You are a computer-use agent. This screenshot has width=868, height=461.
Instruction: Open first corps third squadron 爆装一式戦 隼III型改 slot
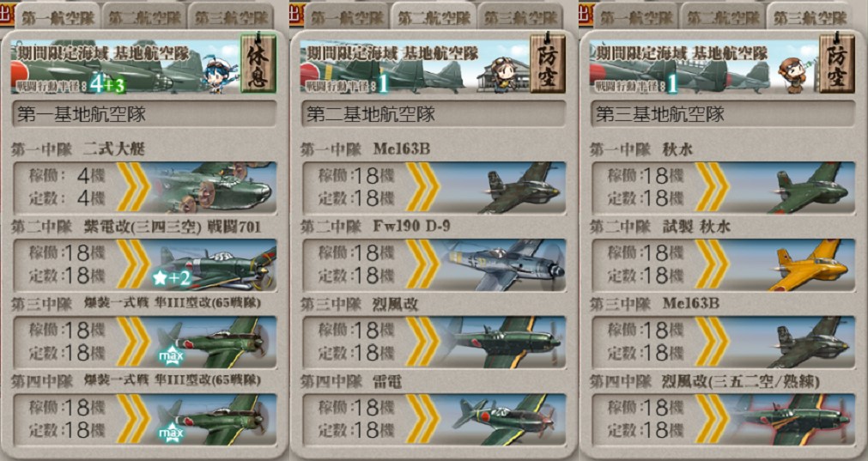point(144,342)
